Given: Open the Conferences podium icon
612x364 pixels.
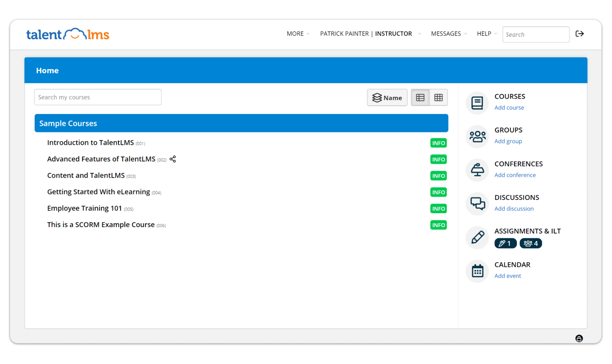Looking at the screenshot, I should click(477, 170).
